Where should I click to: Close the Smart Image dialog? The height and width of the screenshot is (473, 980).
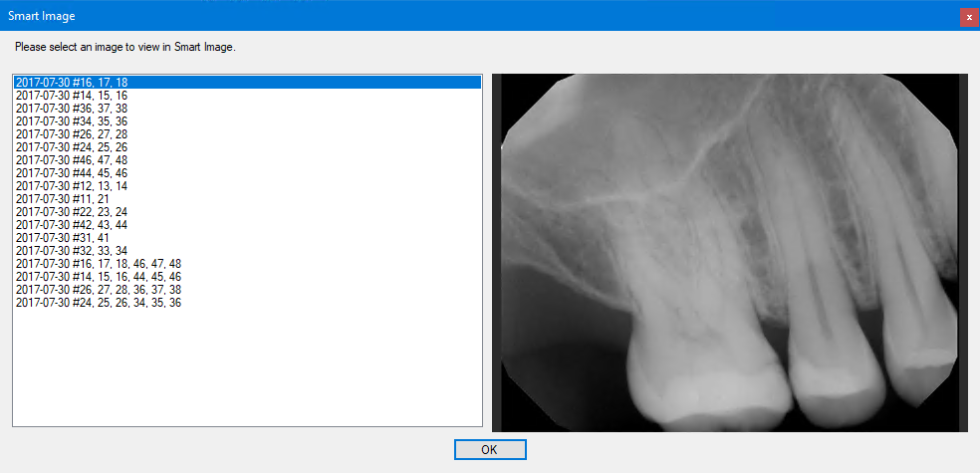click(x=968, y=17)
